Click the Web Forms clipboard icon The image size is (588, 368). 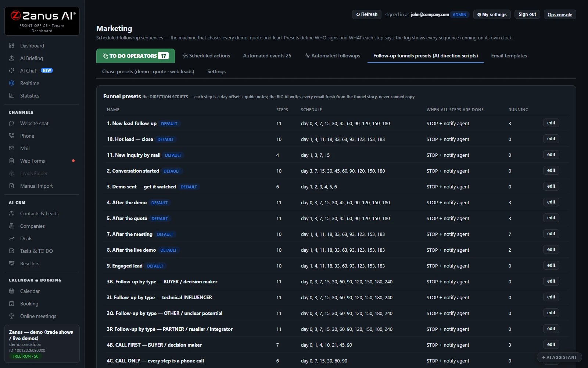[x=11, y=161]
